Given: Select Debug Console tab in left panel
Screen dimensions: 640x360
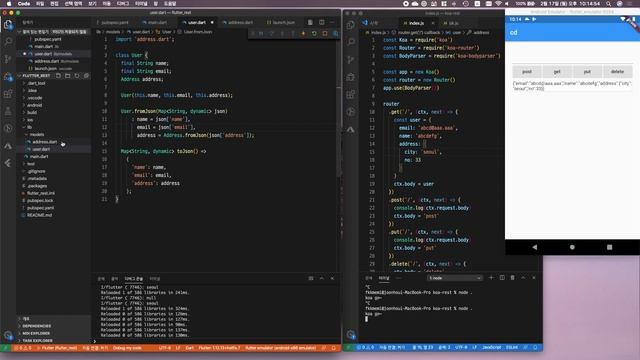Looking at the screenshot, I should (133, 279).
